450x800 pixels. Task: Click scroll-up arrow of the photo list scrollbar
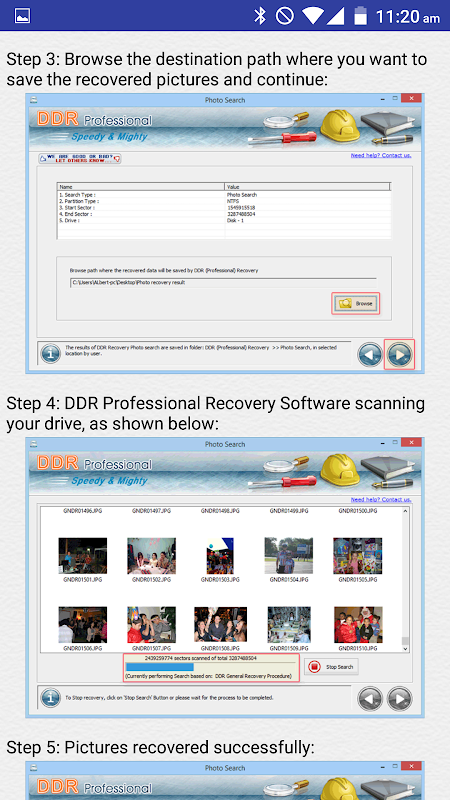click(x=405, y=511)
